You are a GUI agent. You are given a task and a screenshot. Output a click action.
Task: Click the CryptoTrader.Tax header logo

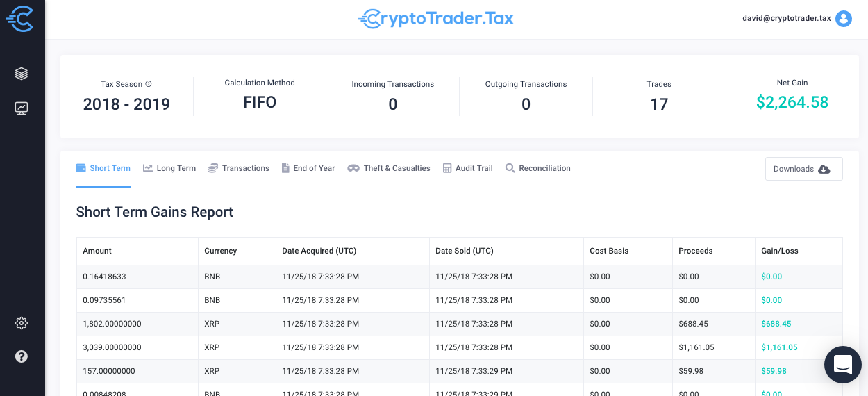pyautogui.click(x=436, y=19)
